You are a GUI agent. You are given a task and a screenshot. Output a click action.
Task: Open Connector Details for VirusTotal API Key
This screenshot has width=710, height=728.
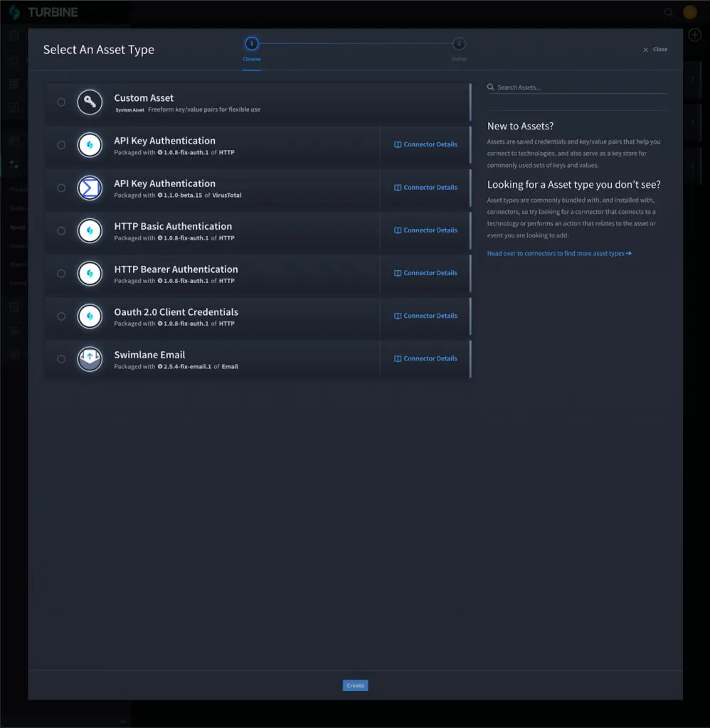(425, 188)
